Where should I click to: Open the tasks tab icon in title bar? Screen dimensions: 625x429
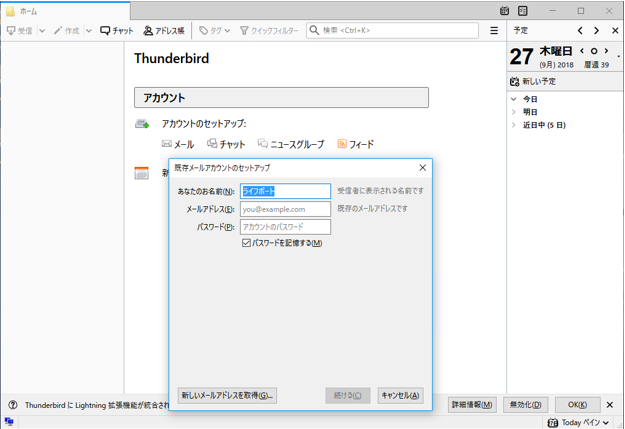pyautogui.click(x=523, y=11)
